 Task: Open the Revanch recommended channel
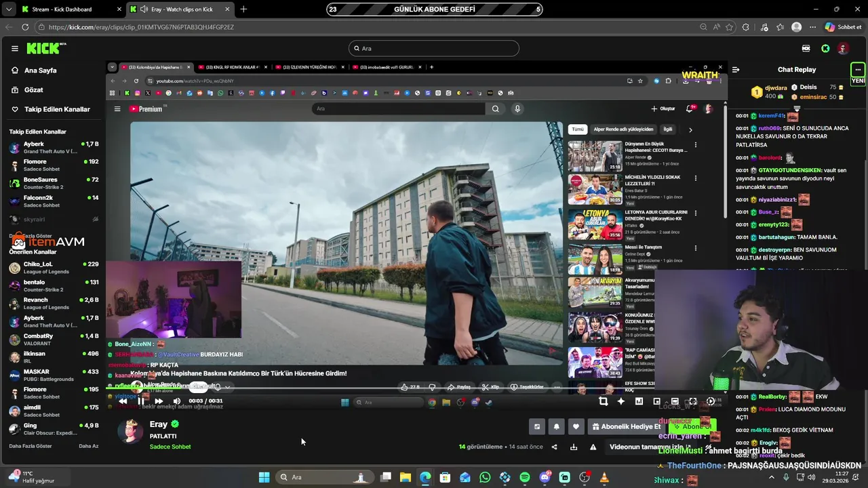coord(54,304)
